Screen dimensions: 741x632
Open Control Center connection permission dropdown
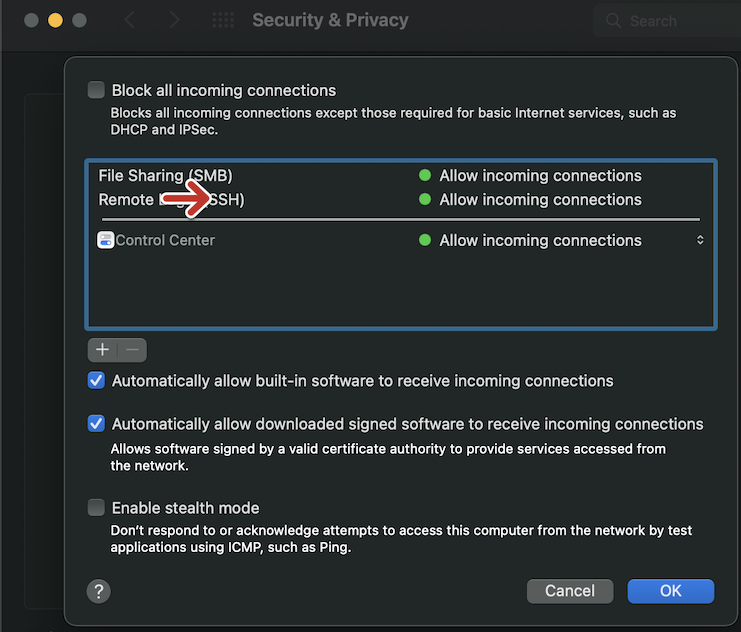[700, 240]
